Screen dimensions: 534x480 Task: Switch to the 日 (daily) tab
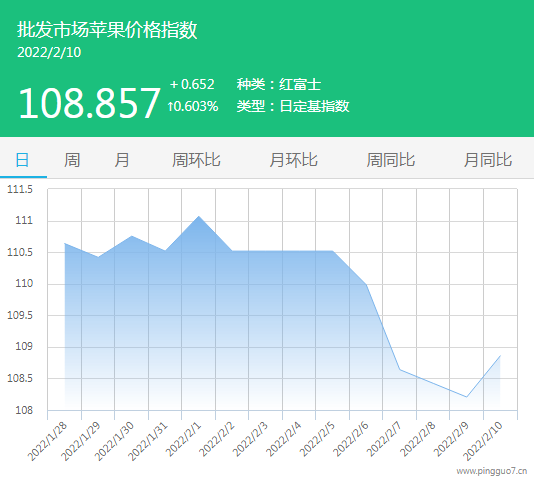point(22,160)
